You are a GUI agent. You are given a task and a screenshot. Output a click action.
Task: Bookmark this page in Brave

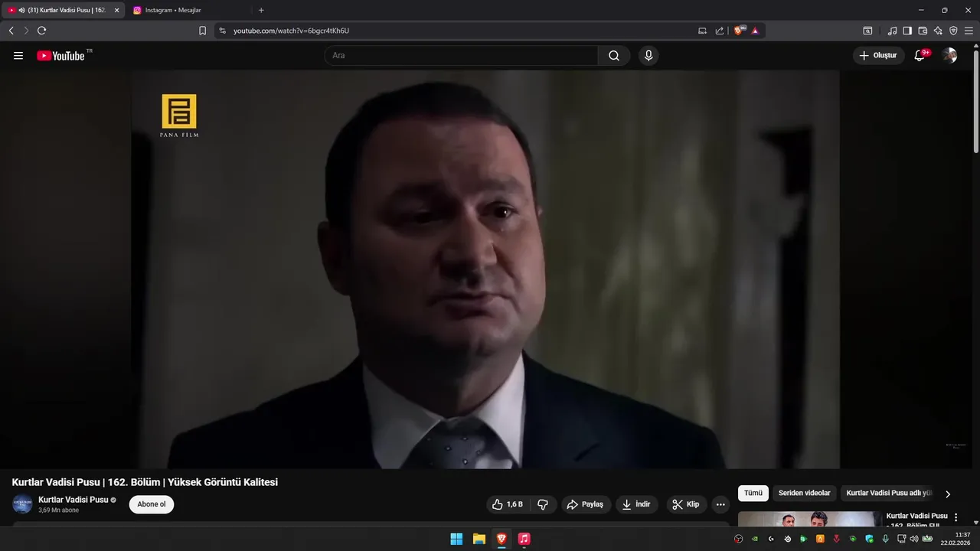click(x=202, y=31)
